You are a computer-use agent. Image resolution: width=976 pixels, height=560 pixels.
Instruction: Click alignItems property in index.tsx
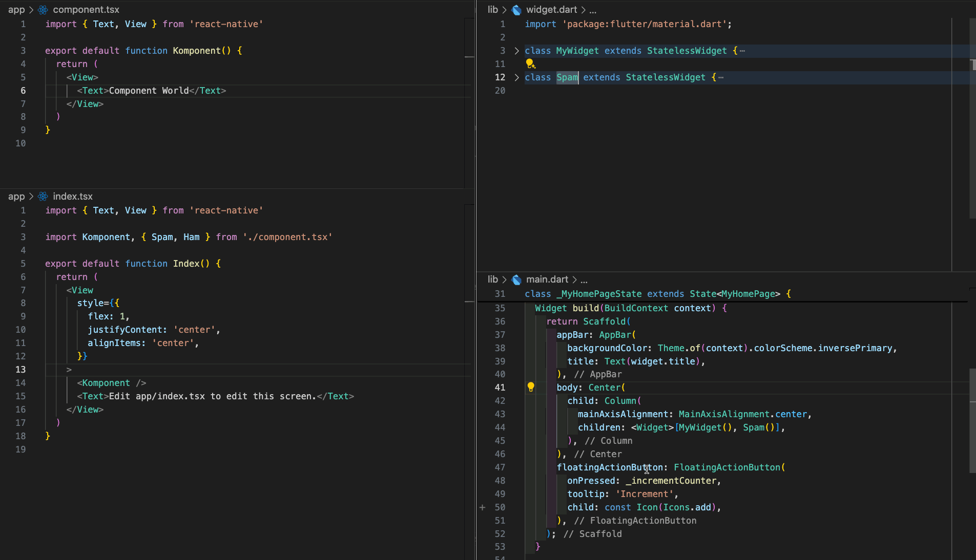pyautogui.click(x=114, y=343)
